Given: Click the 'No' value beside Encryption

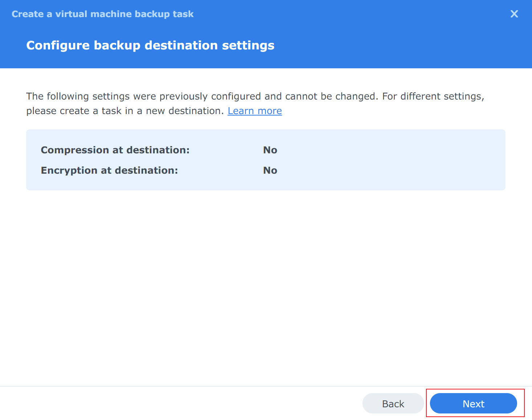Looking at the screenshot, I should pyautogui.click(x=270, y=170).
